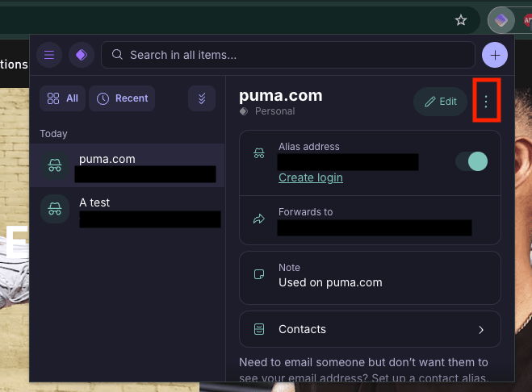Click the Personal vault label
532x392 pixels.
274,111
